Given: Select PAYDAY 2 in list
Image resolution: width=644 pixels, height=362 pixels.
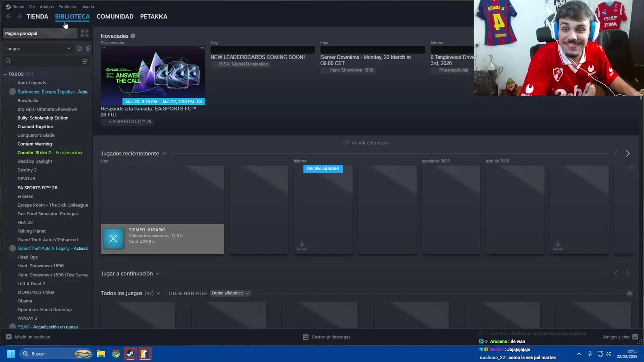Looking at the screenshot, I should coord(27,318).
